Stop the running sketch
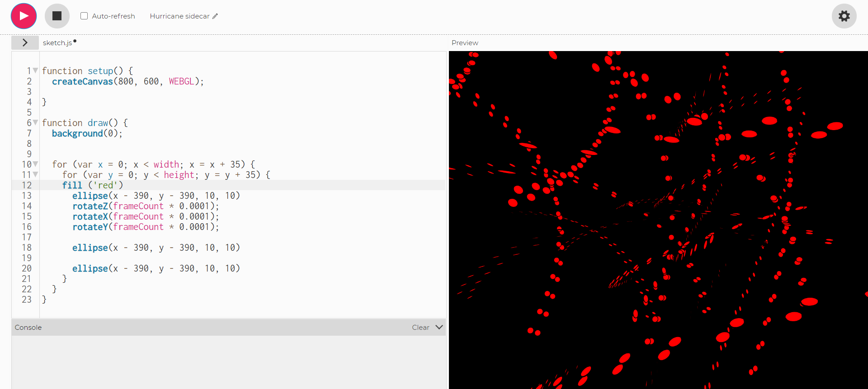This screenshot has width=868, height=389. point(57,16)
